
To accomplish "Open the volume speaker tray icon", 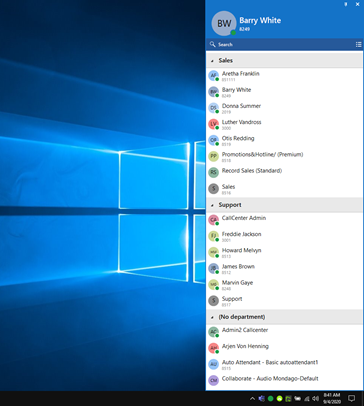I will pyautogui.click(x=316, y=398).
